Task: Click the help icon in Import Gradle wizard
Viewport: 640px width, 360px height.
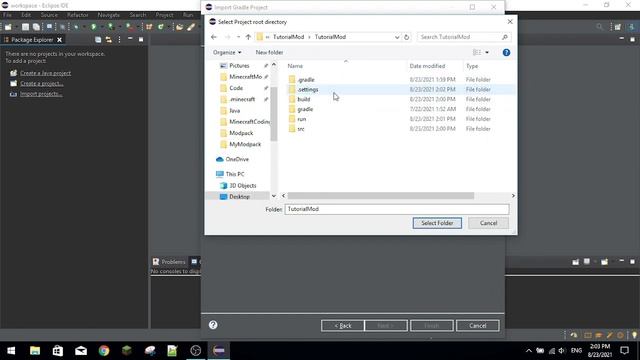Action: [x=213, y=325]
